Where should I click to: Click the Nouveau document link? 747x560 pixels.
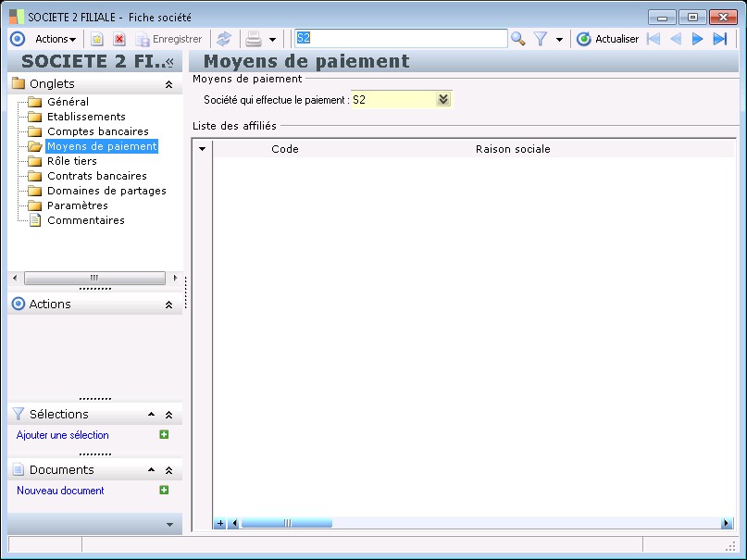[x=60, y=491]
